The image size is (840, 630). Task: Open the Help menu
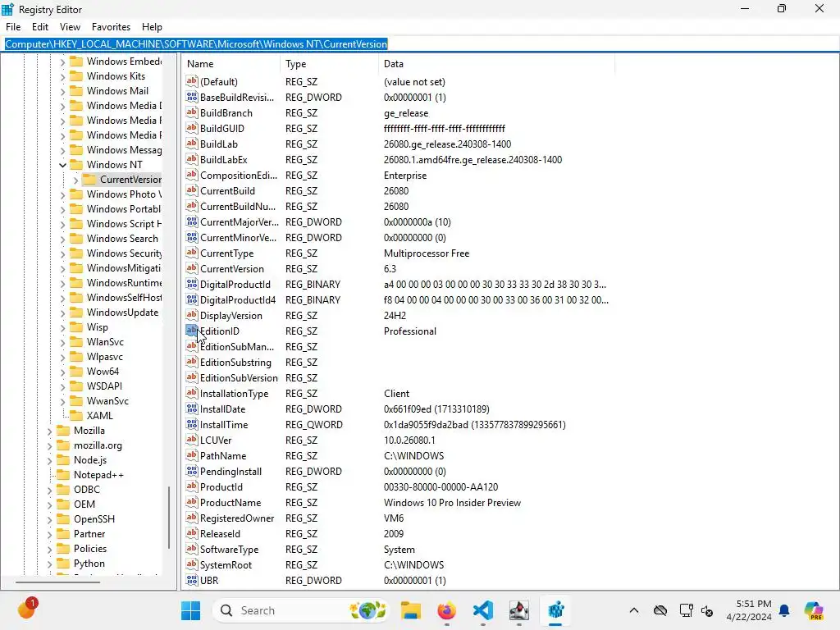pyautogui.click(x=152, y=27)
